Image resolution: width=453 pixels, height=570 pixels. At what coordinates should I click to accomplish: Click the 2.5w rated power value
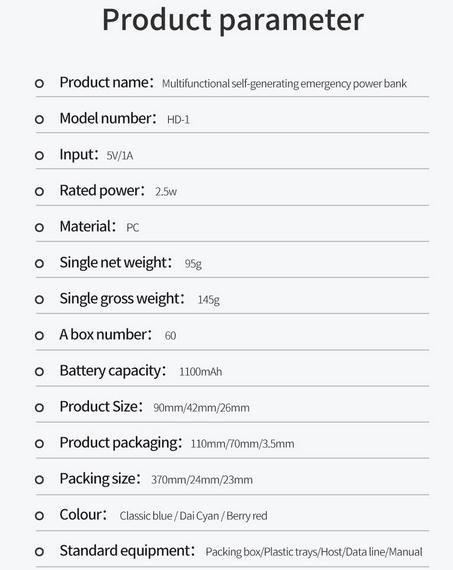[x=166, y=192]
